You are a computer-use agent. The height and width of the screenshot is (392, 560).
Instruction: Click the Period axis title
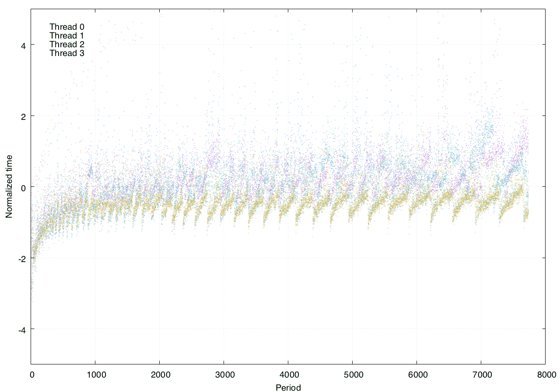[288, 387]
